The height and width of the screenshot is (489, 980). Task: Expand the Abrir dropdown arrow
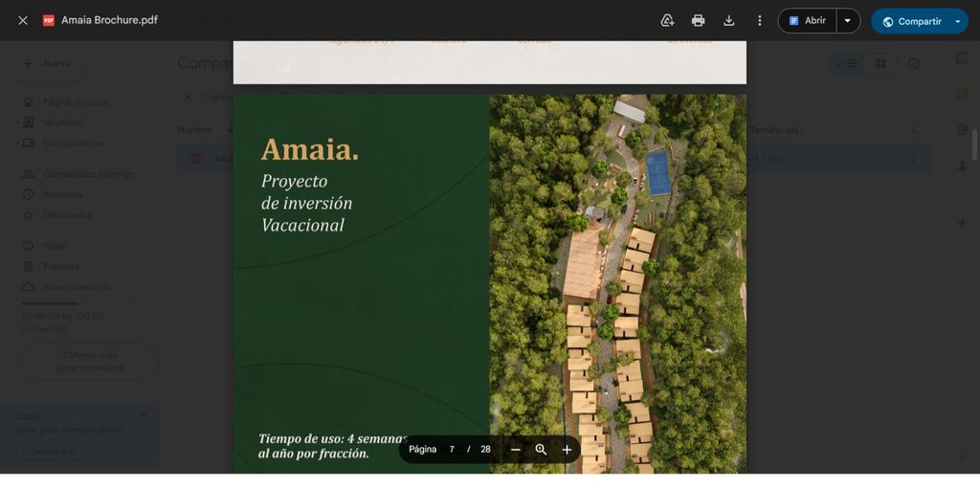tap(848, 21)
